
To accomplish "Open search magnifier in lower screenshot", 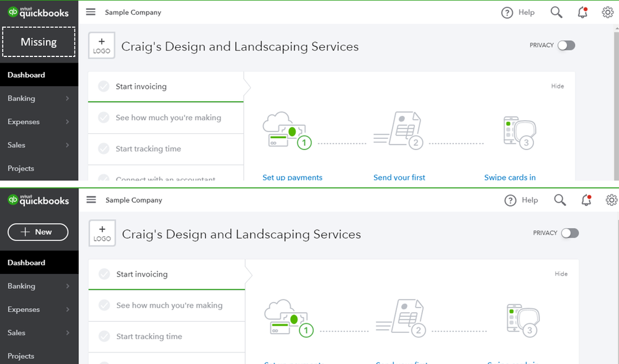I will point(560,200).
